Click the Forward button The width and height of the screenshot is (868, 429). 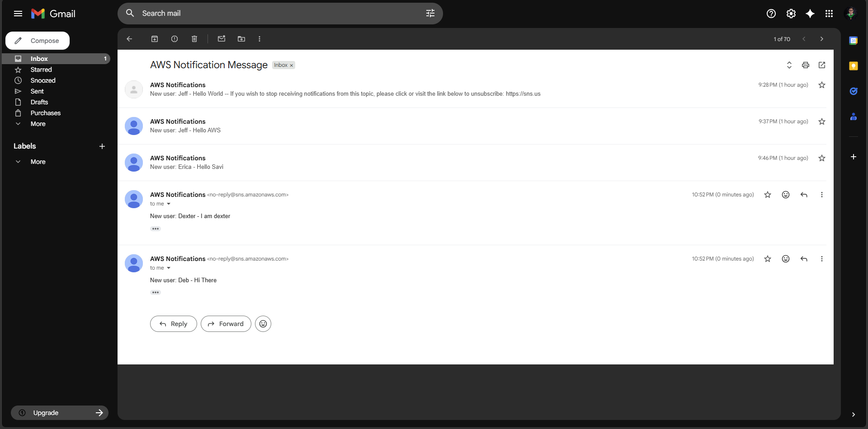coord(226,324)
